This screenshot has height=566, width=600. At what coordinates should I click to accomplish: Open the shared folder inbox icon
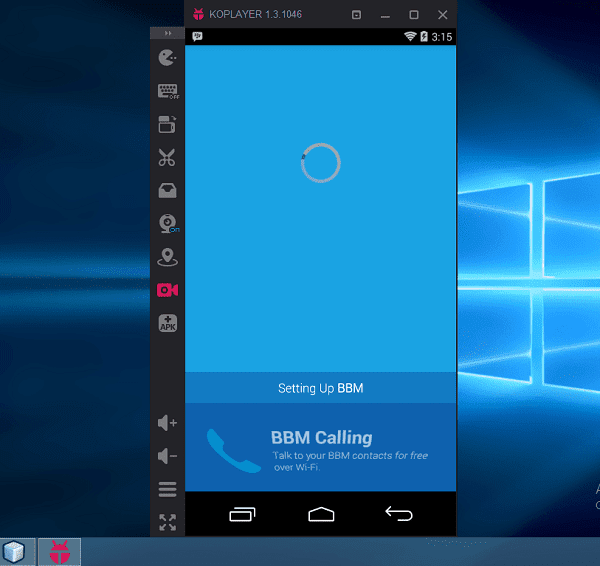167,191
